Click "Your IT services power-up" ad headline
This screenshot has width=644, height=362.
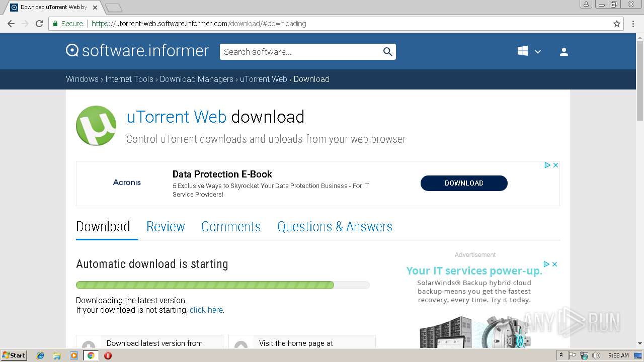[x=474, y=271]
